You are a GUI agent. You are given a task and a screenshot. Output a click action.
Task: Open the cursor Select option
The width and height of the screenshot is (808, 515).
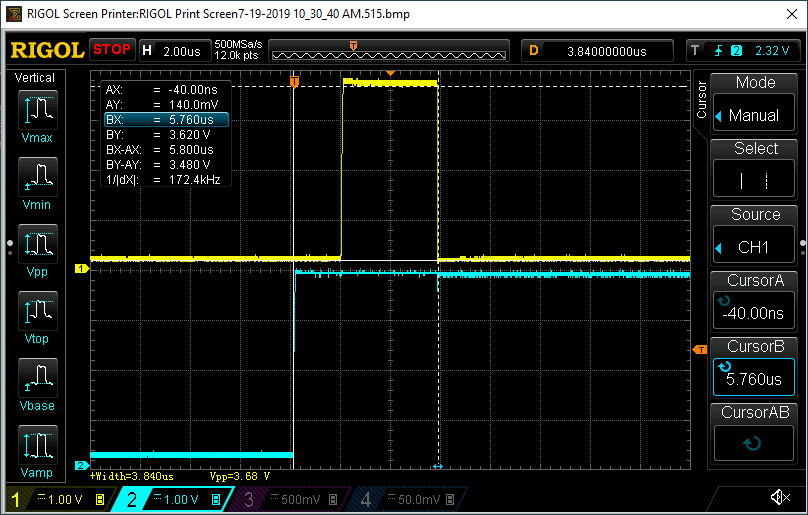pos(755,170)
